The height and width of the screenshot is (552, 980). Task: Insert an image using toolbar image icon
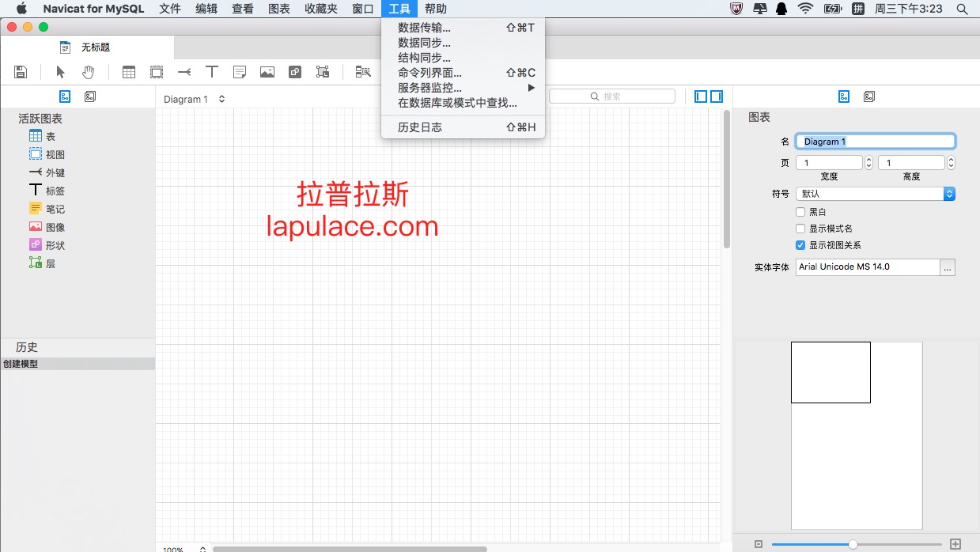(267, 72)
